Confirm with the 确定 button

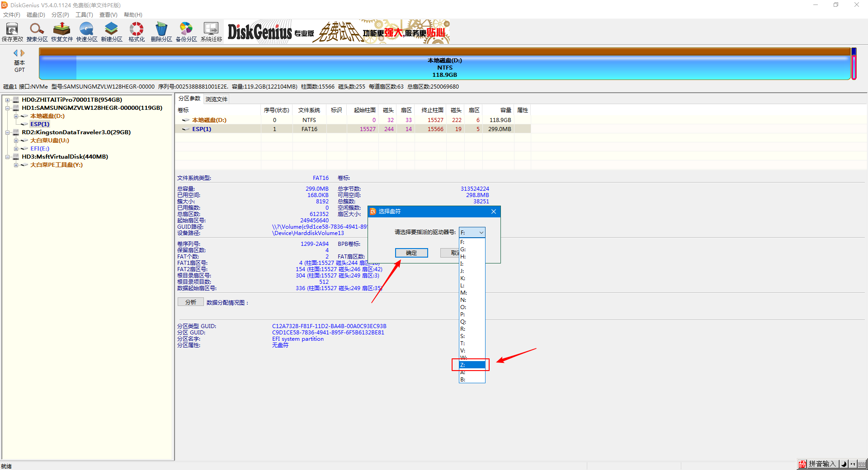(x=411, y=253)
